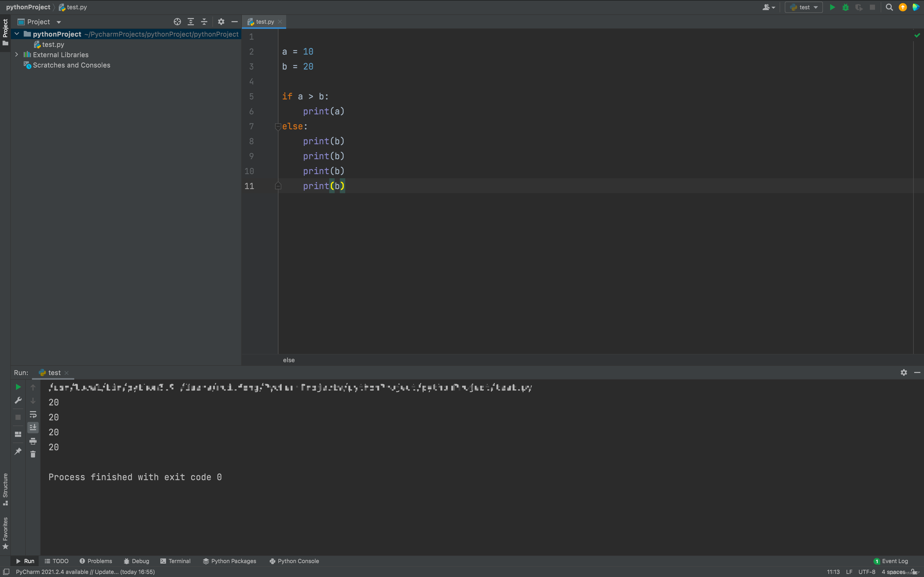Expand External Libraries node

[17, 55]
